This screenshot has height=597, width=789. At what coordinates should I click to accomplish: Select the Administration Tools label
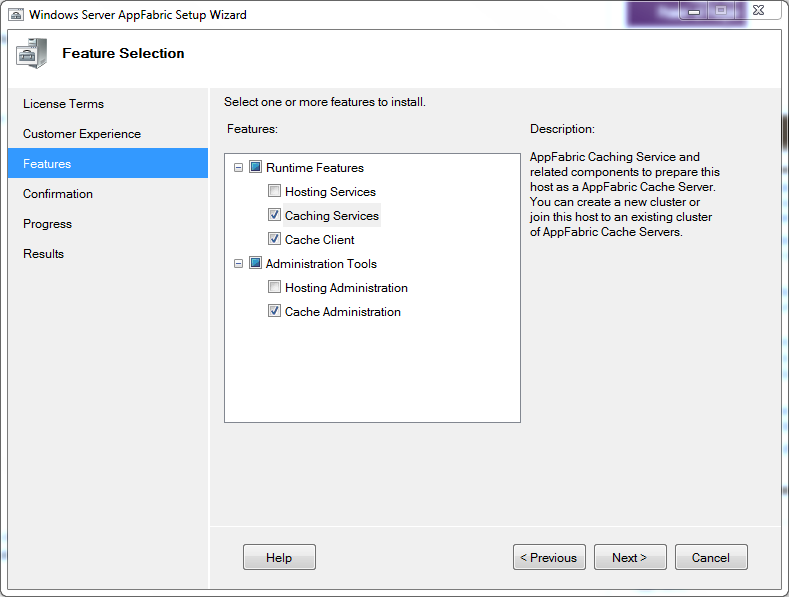[x=321, y=264]
